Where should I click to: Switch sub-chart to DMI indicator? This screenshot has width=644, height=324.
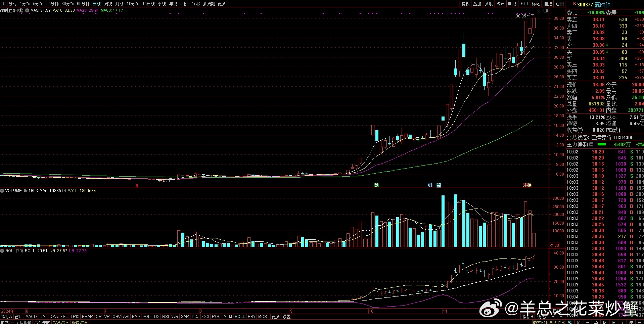coord(43,317)
